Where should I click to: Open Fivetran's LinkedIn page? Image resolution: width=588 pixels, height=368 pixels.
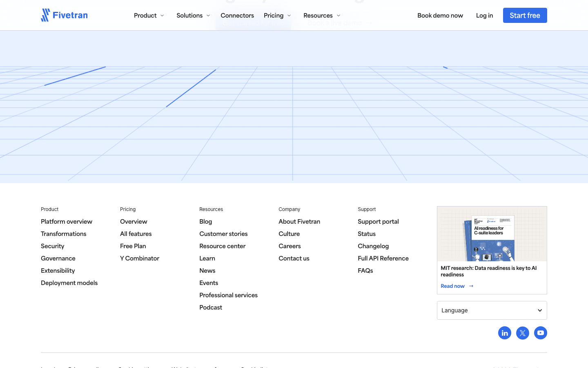click(x=505, y=333)
